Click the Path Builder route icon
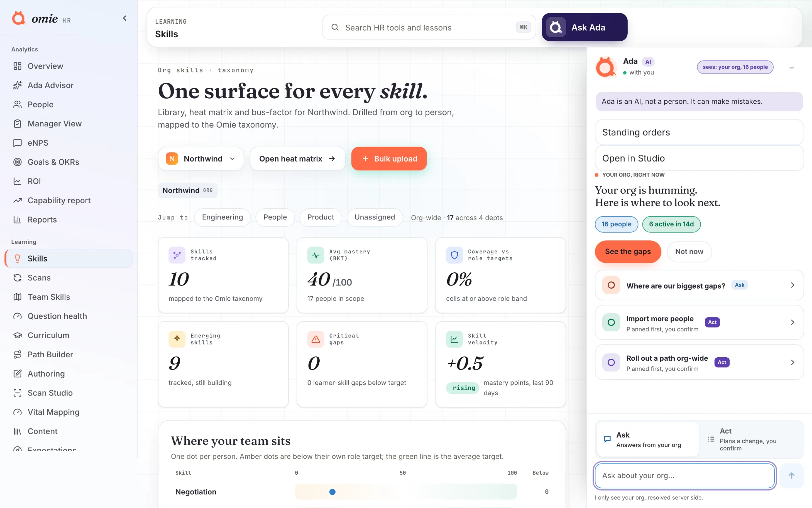Image resolution: width=812 pixels, height=508 pixels. coord(18,355)
